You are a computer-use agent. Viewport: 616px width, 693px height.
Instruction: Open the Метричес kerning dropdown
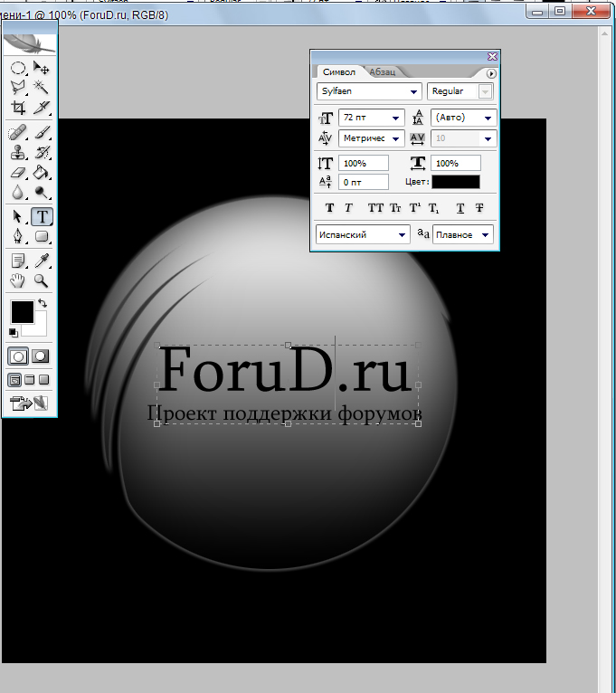pos(395,138)
